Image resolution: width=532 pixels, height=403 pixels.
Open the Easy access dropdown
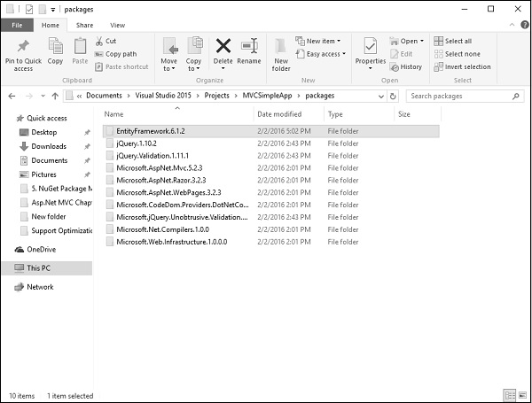point(321,54)
